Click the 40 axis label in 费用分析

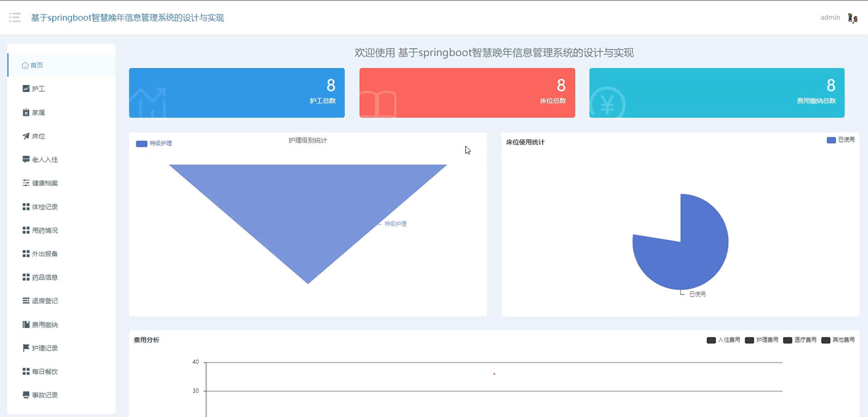(x=196, y=362)
